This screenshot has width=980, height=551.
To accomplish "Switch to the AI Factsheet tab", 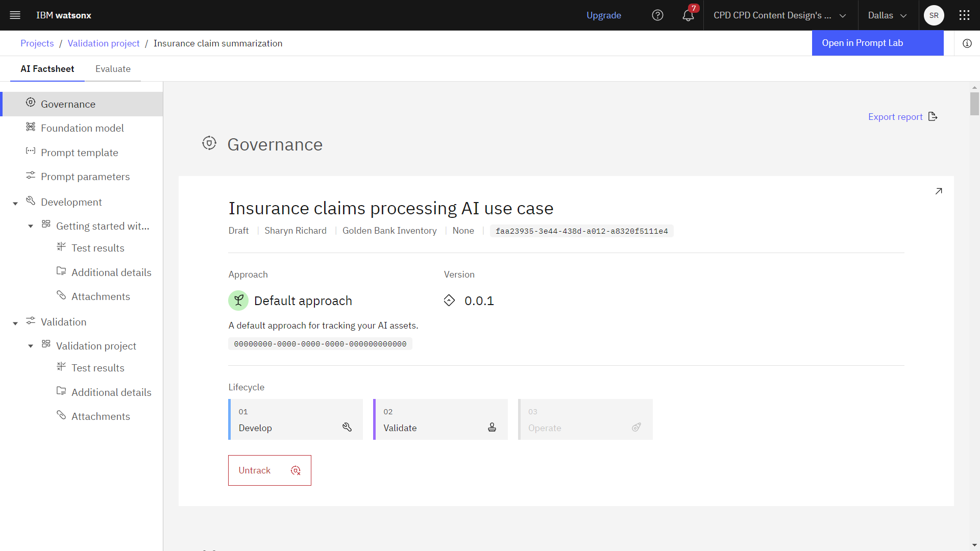I will click(47, 69).
